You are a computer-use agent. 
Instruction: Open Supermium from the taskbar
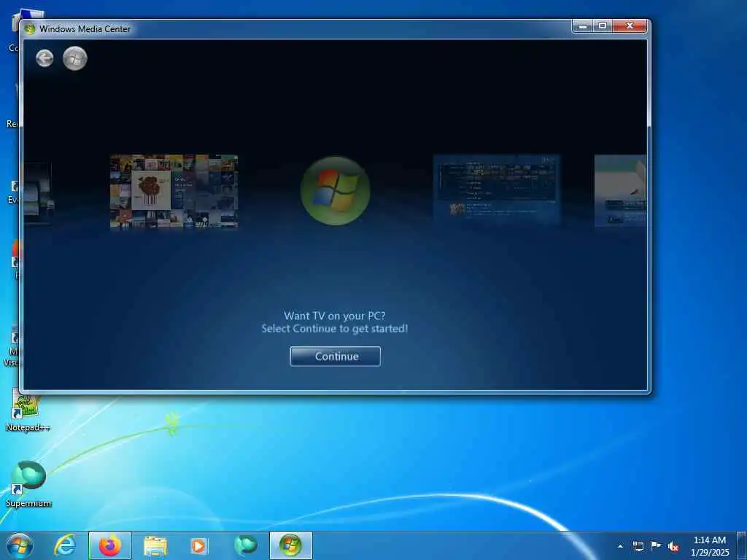(x=246, y=545)
